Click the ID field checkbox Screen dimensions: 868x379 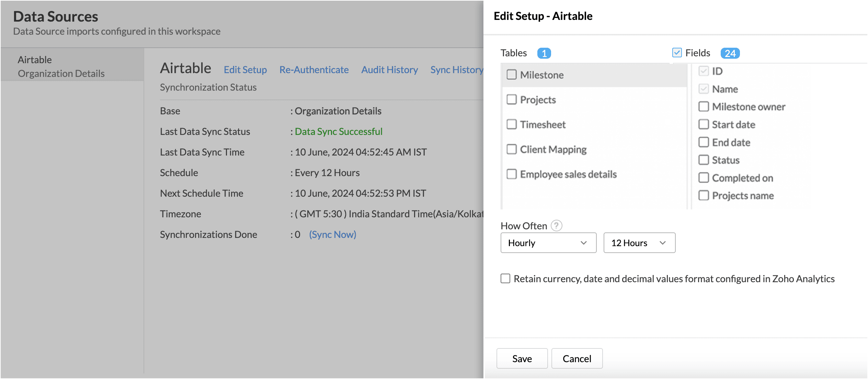point(704,71)
